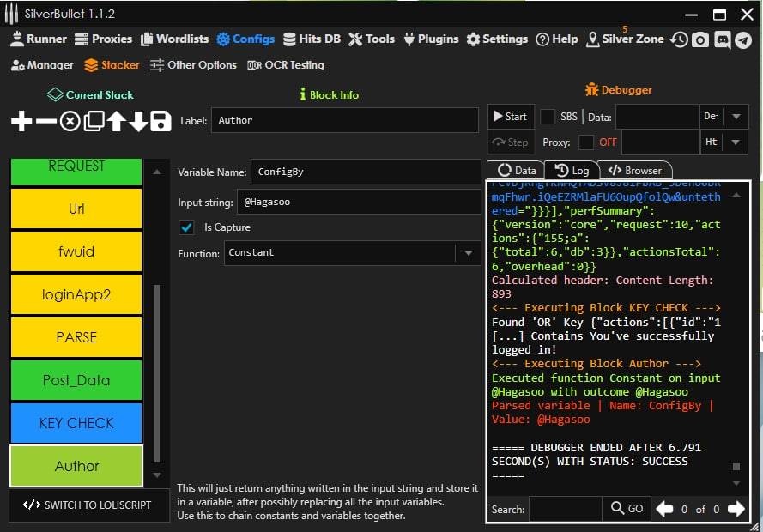Uncheck the Is Capture checkbox
763x532 pixels.
(185, 227)
